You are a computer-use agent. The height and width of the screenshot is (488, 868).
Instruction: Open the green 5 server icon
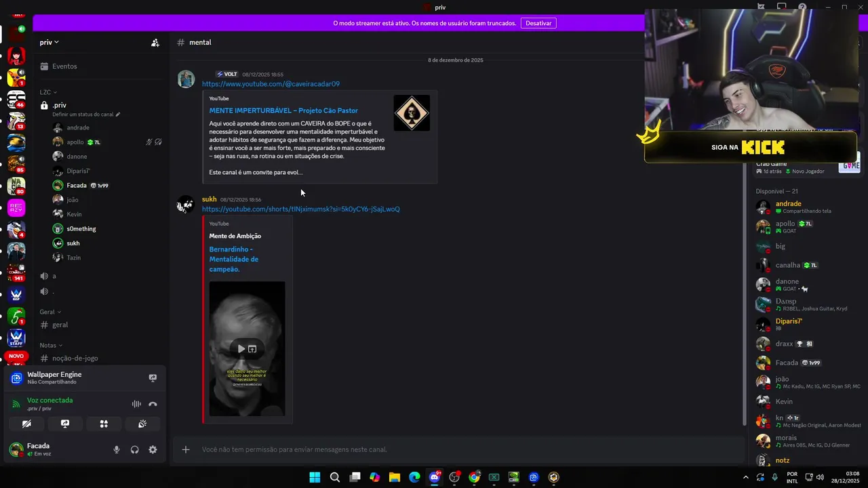click(16, 316)
